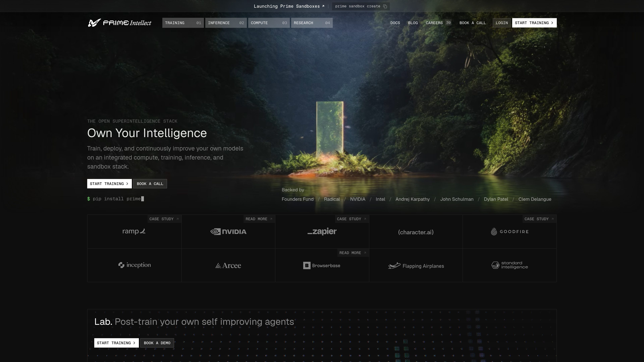Click the inception logo
Screen dimensions: 644x362
[x=135, y=265]
